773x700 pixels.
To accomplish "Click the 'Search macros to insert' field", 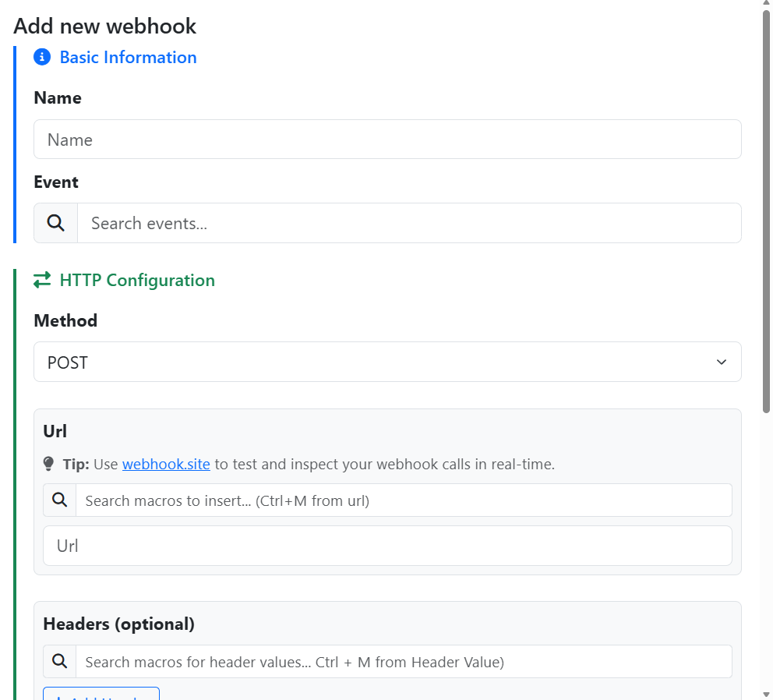I will (403, 500).
